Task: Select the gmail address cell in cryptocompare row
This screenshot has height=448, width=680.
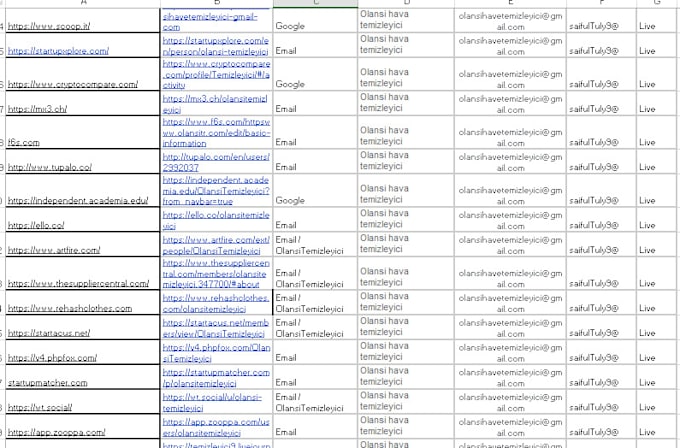Action: point(510,74)
